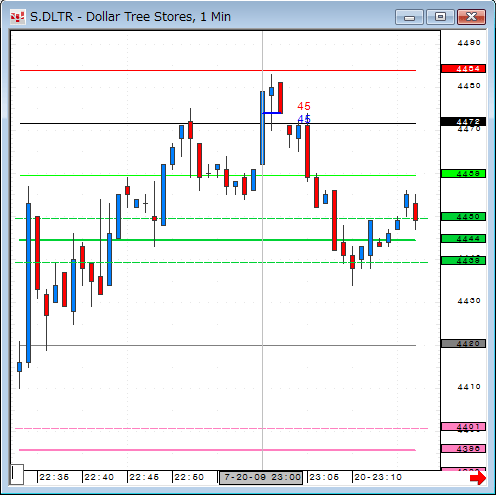Click the blue 45 trade marker
Image resolution: width=496 pixels, height=495 pixels.
pyautogui.click(x=304, y=119)
